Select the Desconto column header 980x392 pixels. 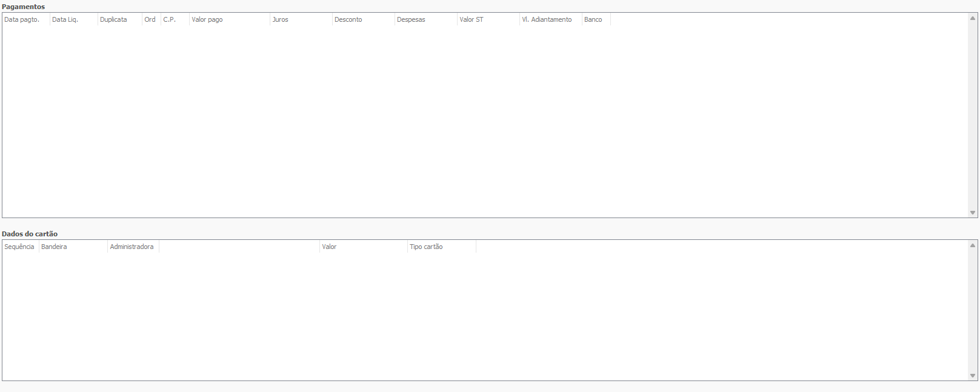(x=362, y=19)
